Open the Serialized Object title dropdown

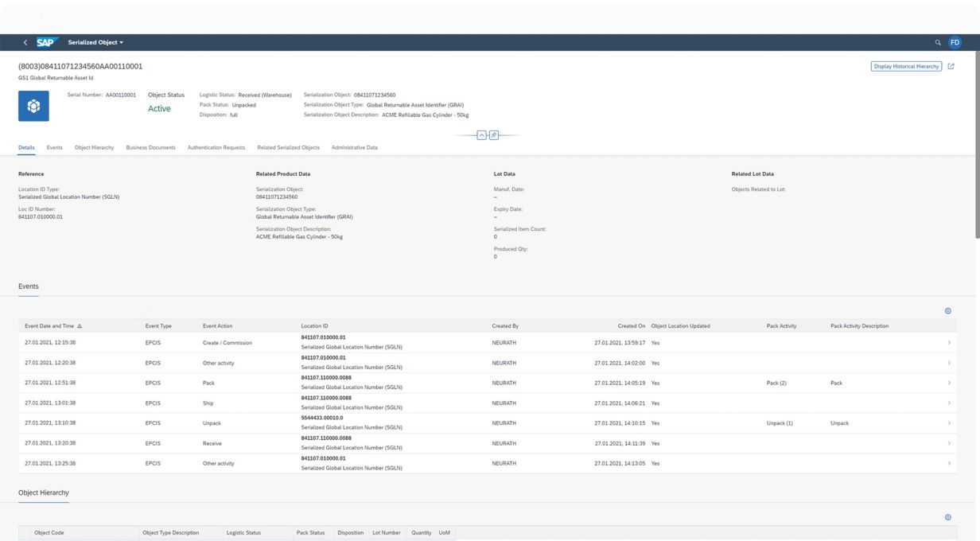(x=95, y=43)
